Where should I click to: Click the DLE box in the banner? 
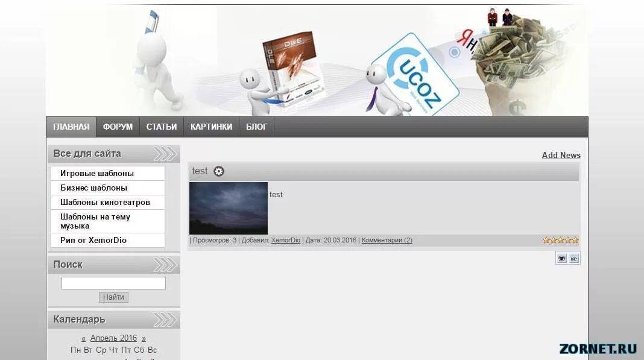292,70
